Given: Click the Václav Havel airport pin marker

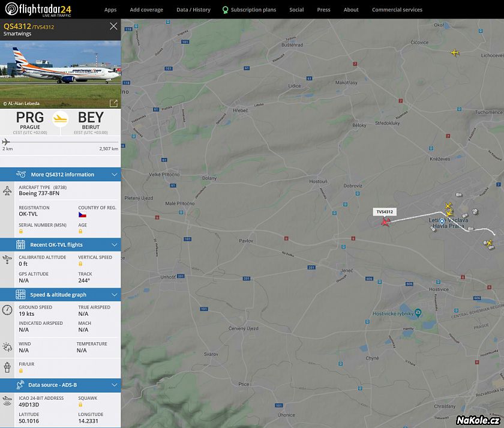Looking at the screenshot, I should coord(442,222).
